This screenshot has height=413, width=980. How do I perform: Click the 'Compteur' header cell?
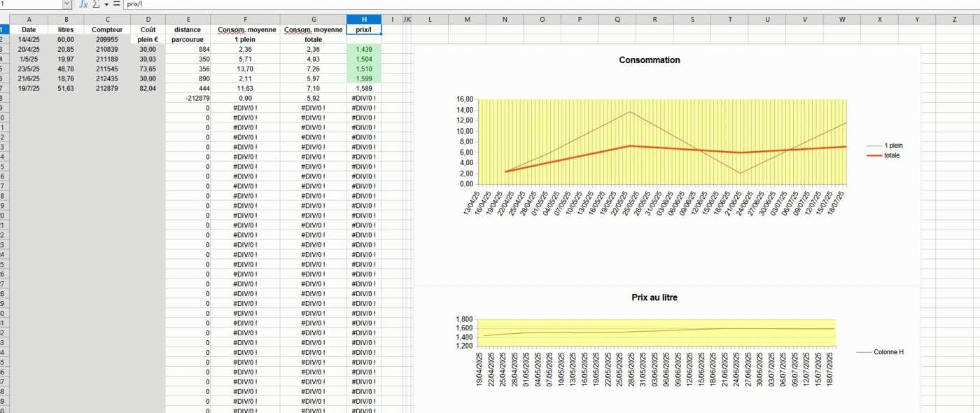107,29
